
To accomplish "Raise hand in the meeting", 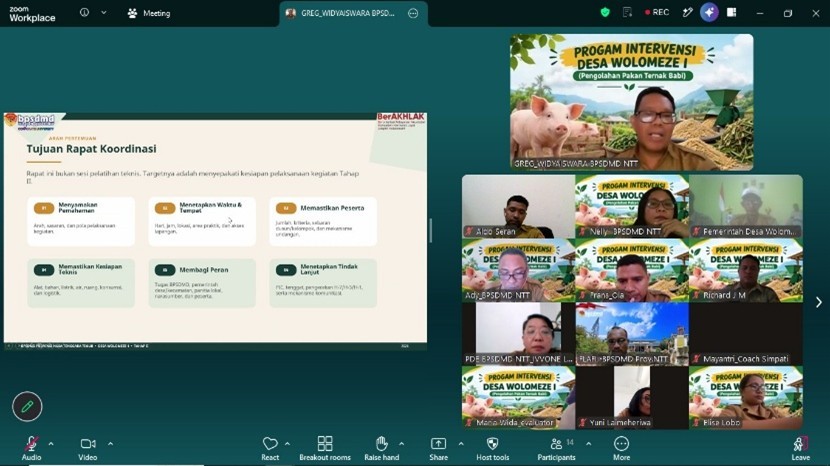I will click(x=382, y=448).
